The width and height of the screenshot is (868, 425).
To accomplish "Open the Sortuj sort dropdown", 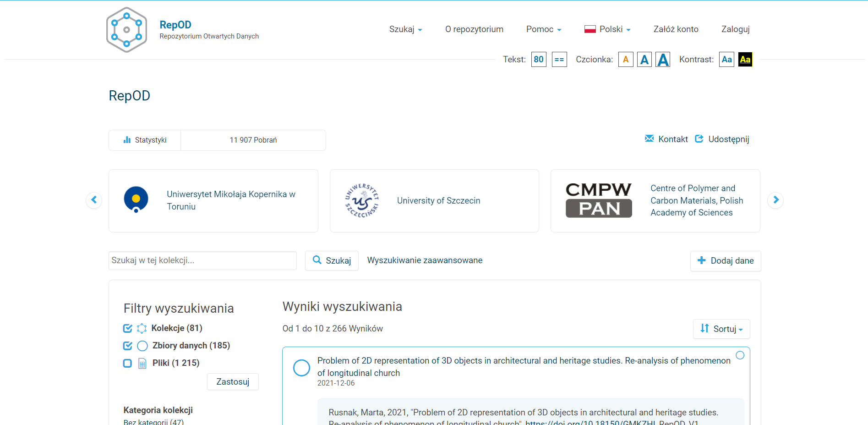I will pyautogui.click(x=721, y=329).
